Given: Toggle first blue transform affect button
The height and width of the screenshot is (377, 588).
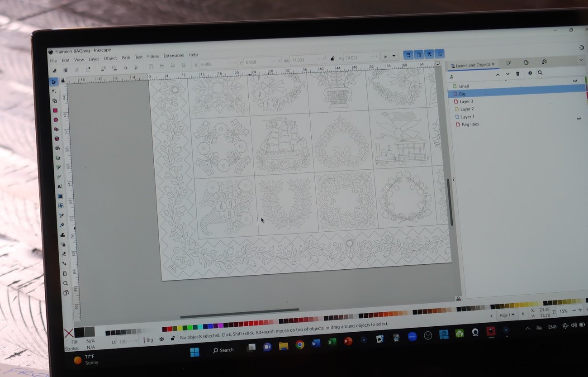Looking at the screenshot, I should click(408, 55).
